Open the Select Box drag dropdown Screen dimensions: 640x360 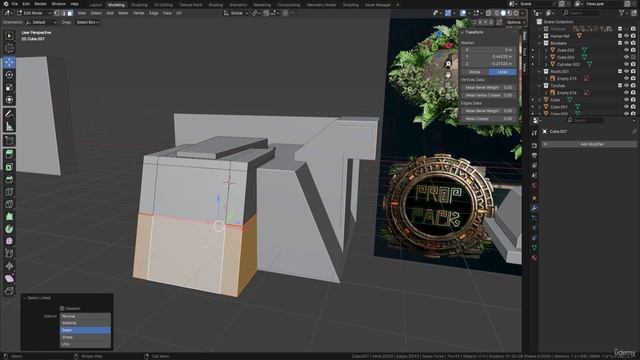pyautogui.click(x=87, y=22)
